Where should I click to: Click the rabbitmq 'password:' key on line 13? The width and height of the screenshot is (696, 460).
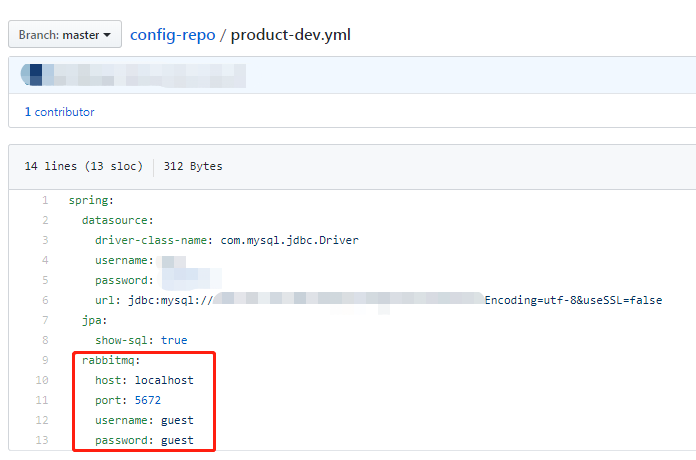point(124,440)
